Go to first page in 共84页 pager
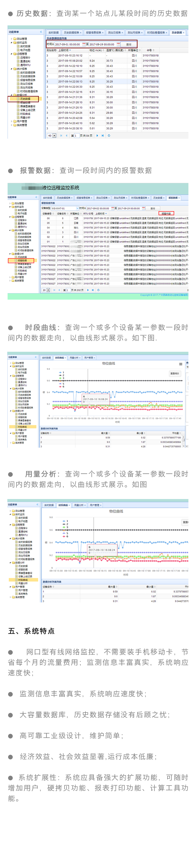The width and height of the screenshot is (196, 868). [x=61, y=136]
